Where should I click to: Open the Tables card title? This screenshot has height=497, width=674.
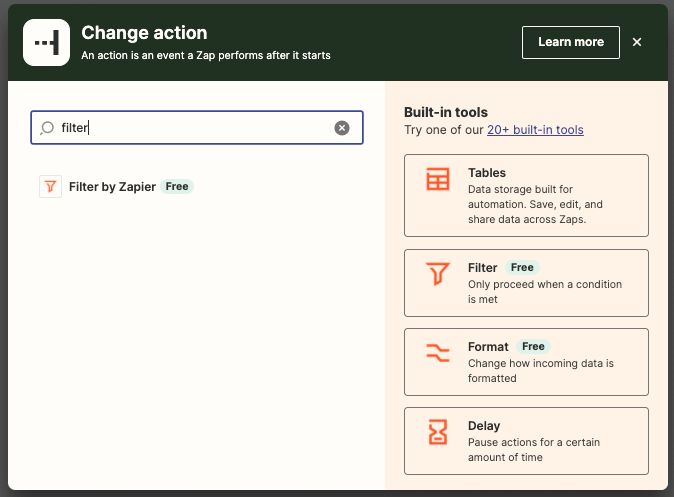[x=487, y=173]
